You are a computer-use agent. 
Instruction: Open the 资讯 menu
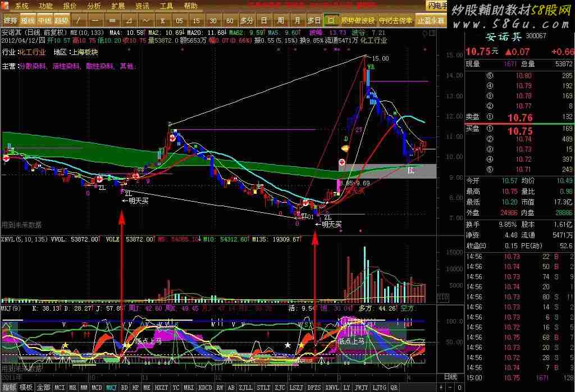pos(142,6)
